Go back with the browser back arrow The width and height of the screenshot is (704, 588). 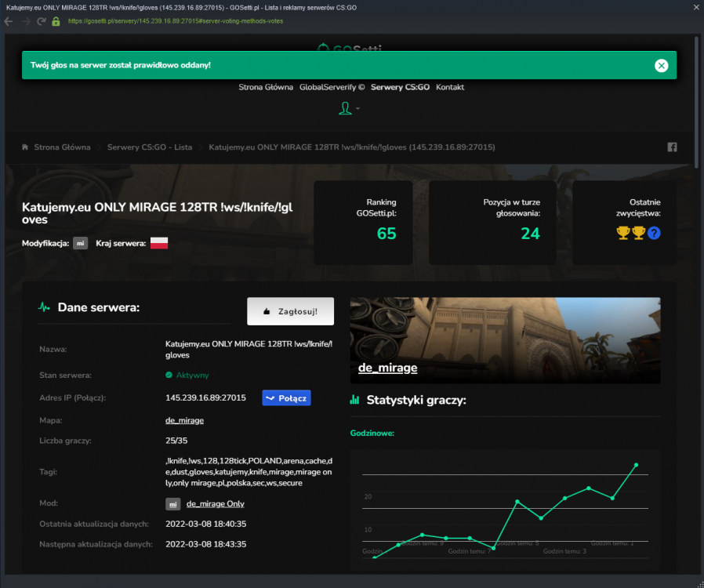pyautogui.click(x=8, y=21)
